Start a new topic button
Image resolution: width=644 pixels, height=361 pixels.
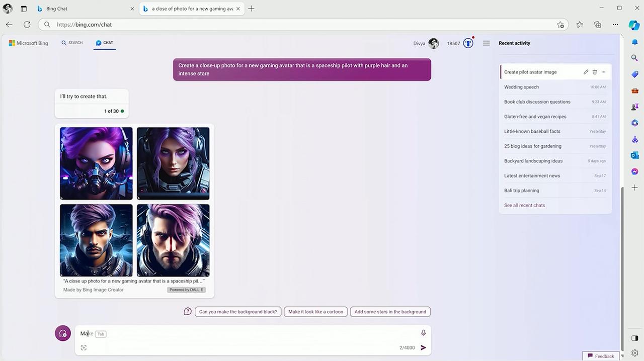pyautogui.click(x=63, y=333)
